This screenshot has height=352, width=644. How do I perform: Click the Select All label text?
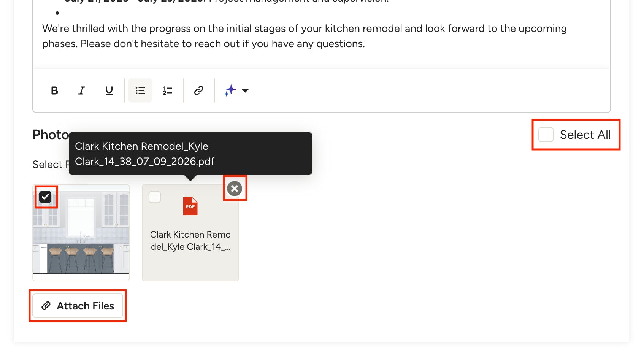(x=585, y=135)
